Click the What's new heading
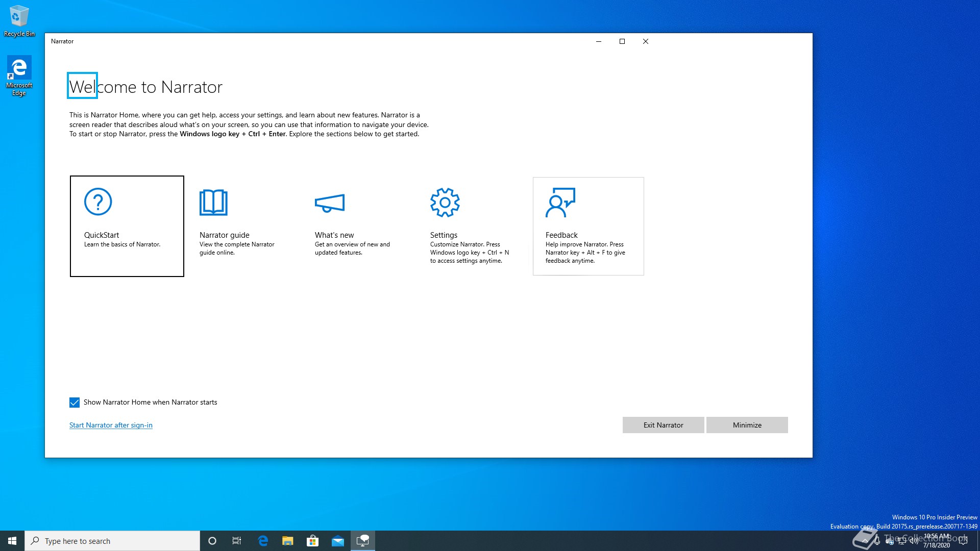Screen dimensions: 980x551 point(334,235)
